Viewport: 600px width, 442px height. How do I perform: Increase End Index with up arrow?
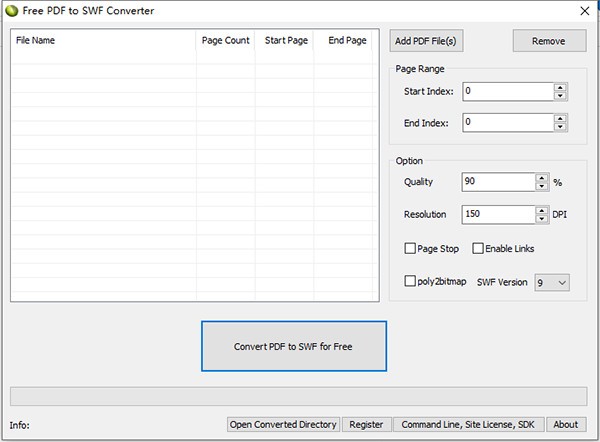[560, 118]
